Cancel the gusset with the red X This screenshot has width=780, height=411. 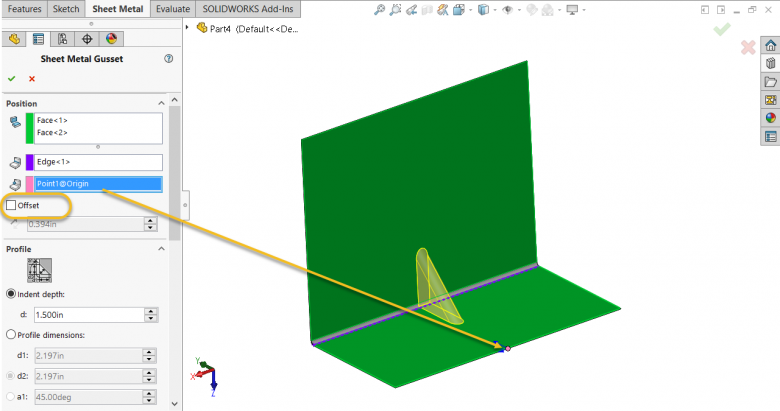point(32,79)
